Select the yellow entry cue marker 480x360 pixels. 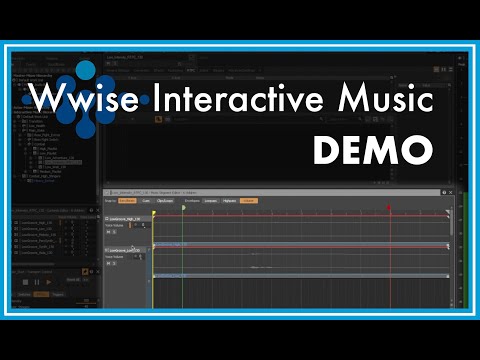154,213
